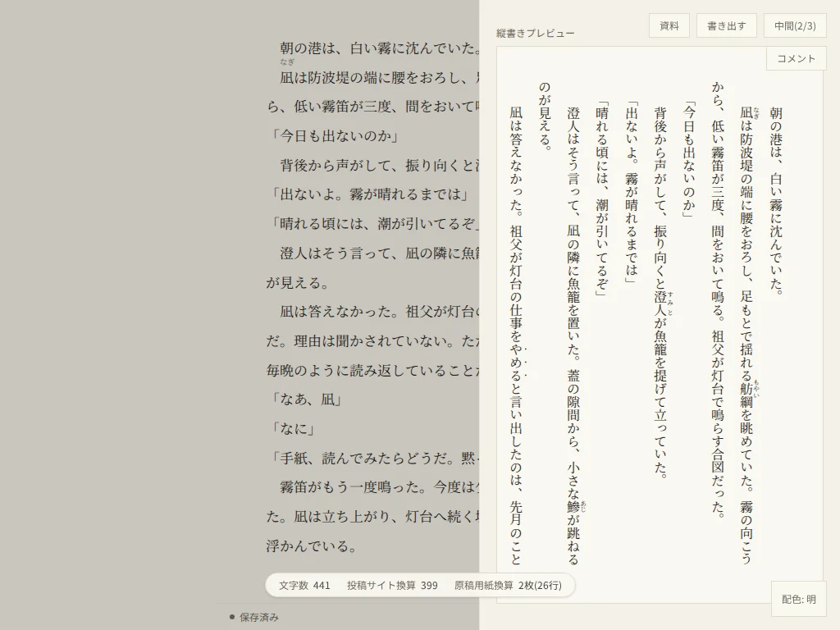Click the editor line が見える。
840x630 pixels.
(x=299, y=282)
